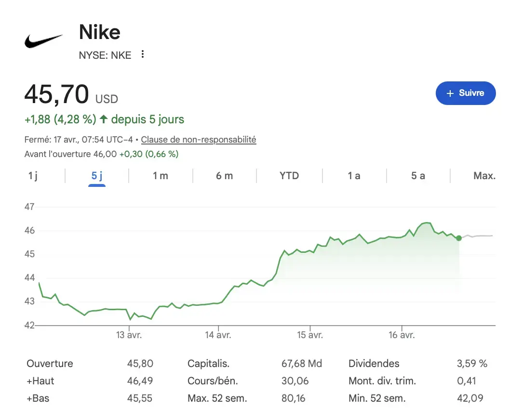Click the Nike swoosh logo
Viewport: 509px width, 420px height.
tap(43, 41)
